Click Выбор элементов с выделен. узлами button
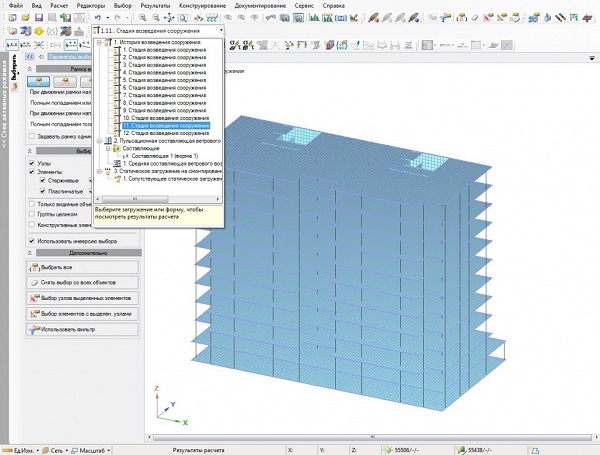The height and width of the screenshot is (455, 600). point(82,314)
